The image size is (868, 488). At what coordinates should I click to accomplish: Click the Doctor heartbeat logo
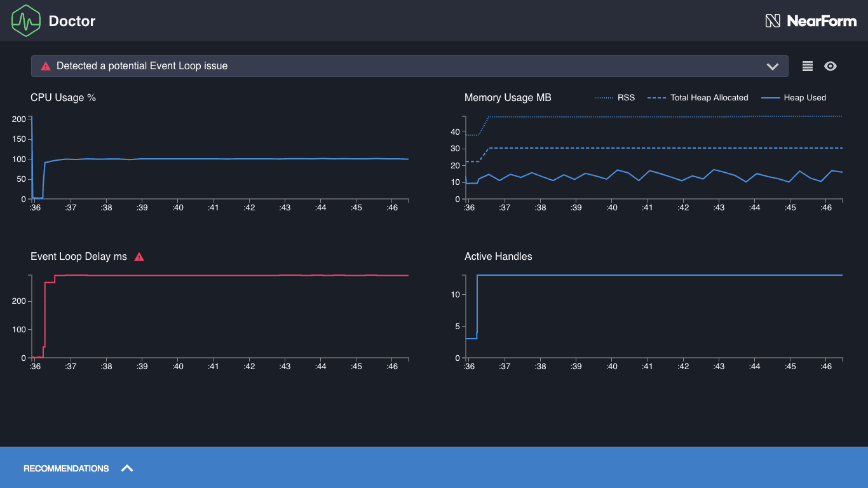tap(25, 20)
